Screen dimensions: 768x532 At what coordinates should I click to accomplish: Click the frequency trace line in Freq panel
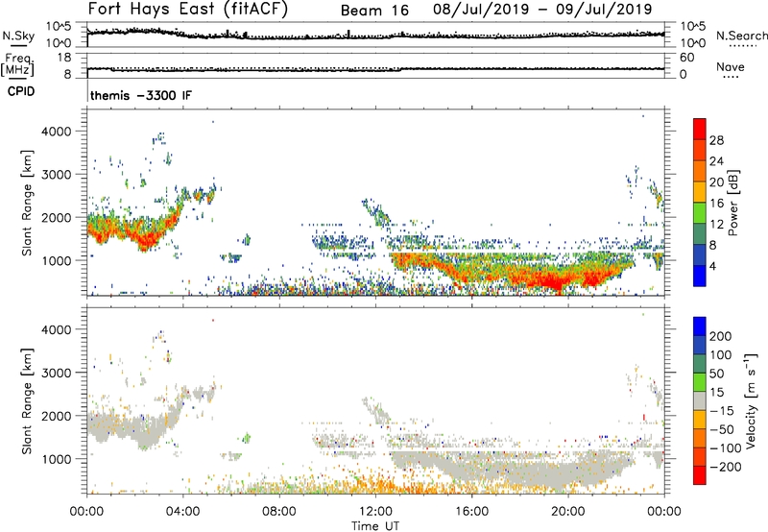(375, 69)
